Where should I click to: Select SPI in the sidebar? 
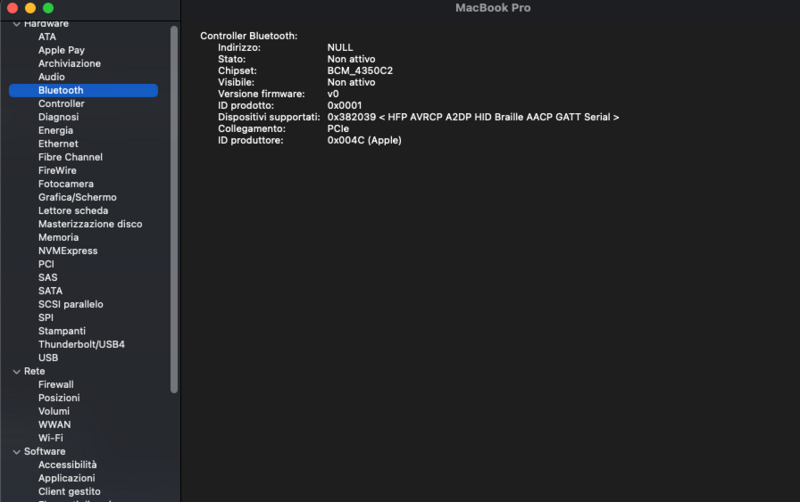coord(46,317)
